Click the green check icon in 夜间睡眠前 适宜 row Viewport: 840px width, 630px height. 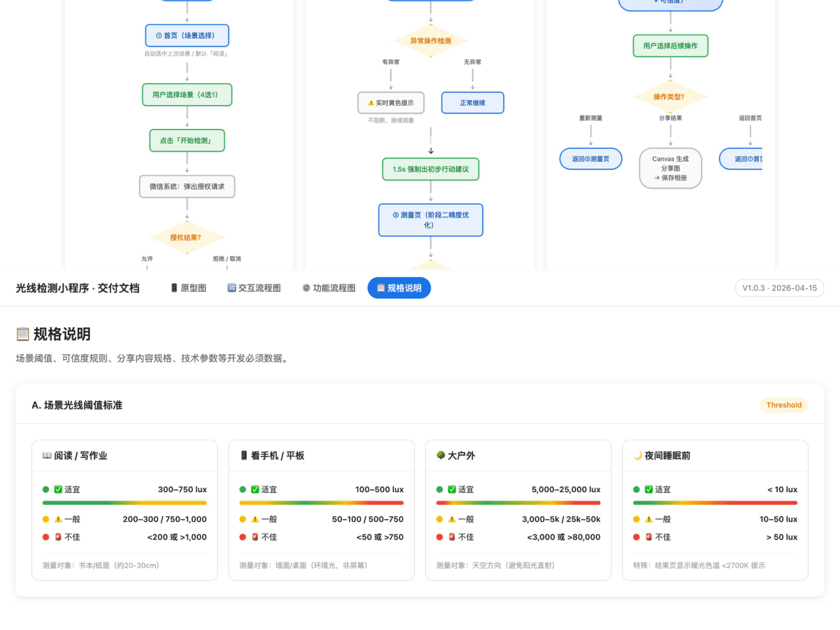pos(649,490)
